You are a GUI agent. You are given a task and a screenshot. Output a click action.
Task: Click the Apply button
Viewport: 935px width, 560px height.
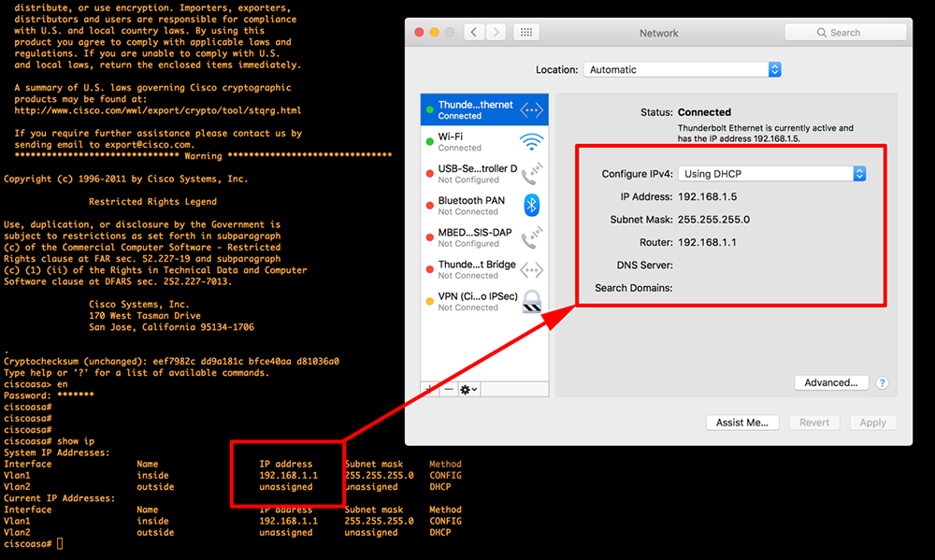click(873, 423)
